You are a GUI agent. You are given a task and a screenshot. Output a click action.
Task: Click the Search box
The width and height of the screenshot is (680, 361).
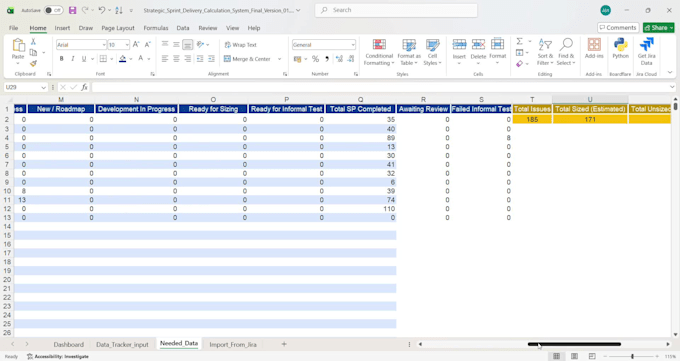pos(396,10)
